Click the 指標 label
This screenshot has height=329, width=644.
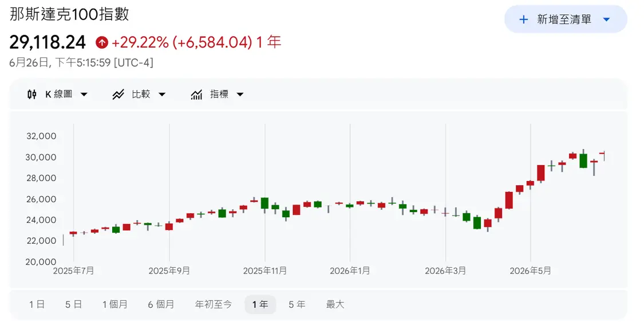tap(219, 94)
